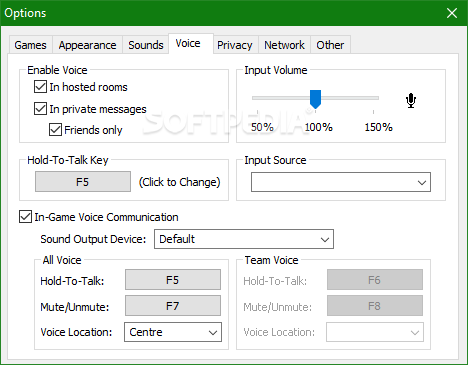Click the Hold-To-Talk Key F5 button
This screenshot has width=468, height=365.
coord(83,182)
